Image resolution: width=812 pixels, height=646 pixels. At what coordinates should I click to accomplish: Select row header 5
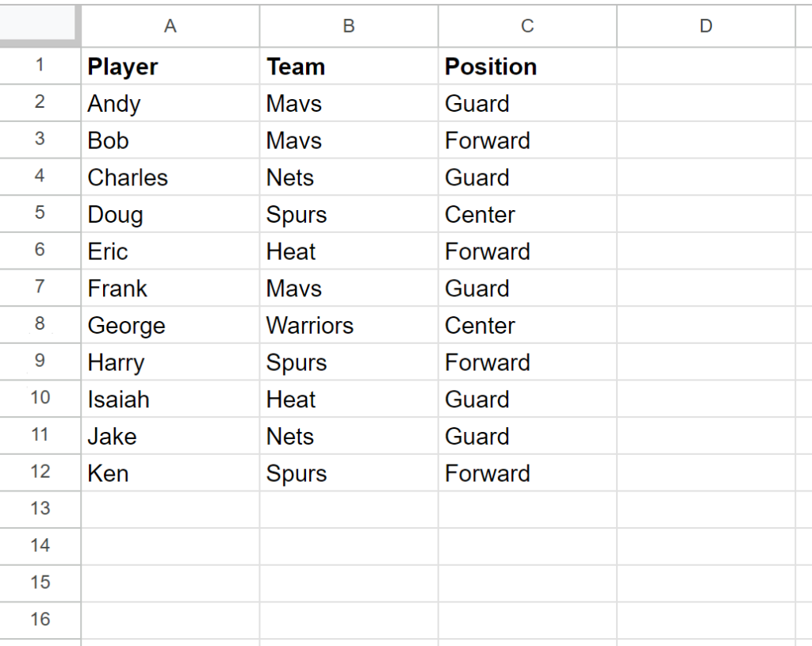coord(40,214)
